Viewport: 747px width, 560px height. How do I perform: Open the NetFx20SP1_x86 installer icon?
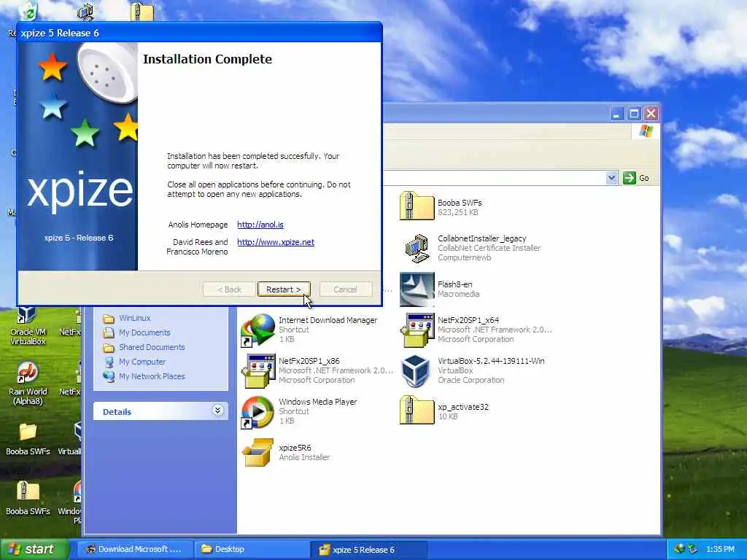[x=258, y=371]
